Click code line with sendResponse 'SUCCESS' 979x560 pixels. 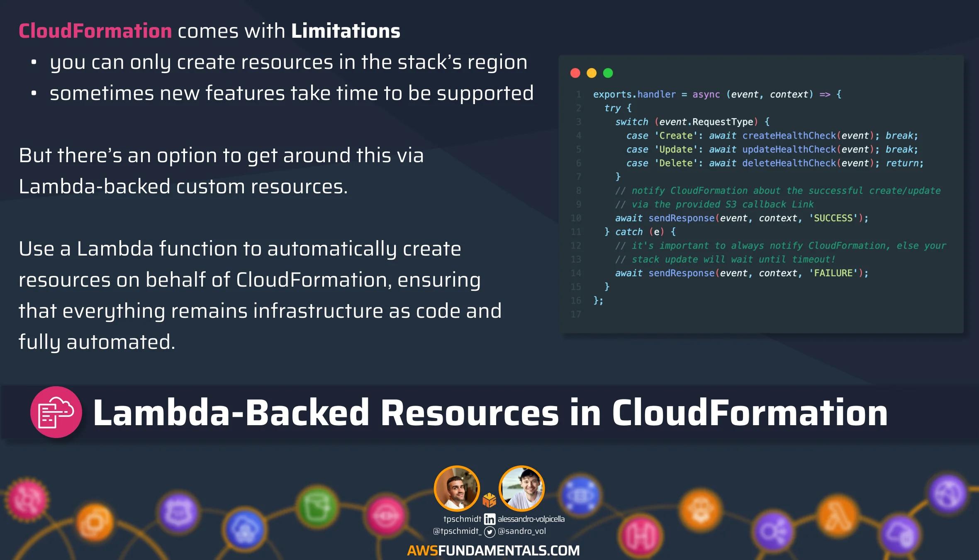tap(741, 218)
